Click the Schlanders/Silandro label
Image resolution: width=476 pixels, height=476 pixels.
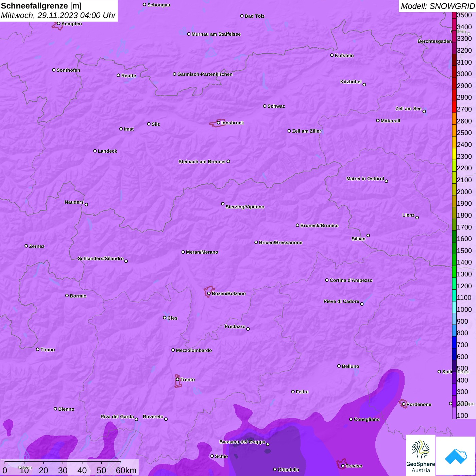pos(101,258)
